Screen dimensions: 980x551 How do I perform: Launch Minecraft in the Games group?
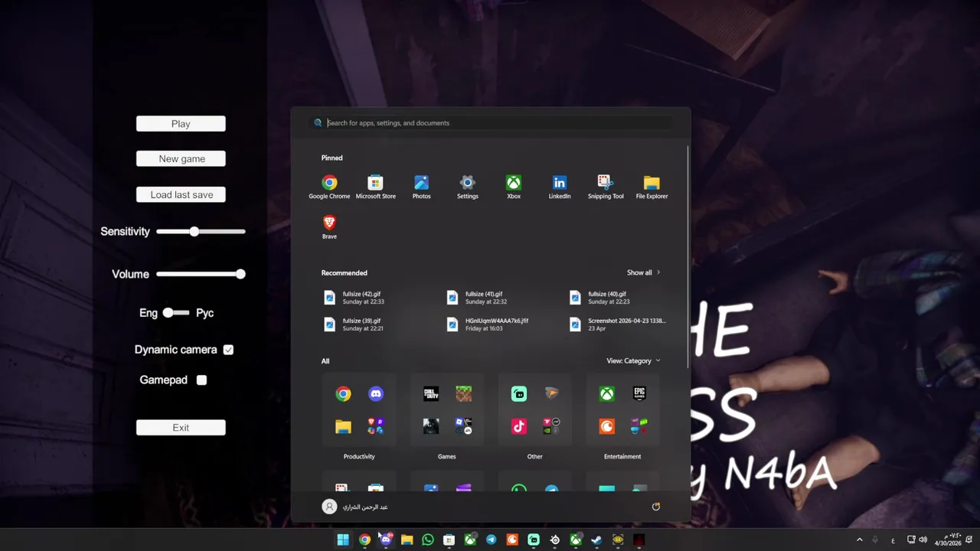tap(463, 394)
